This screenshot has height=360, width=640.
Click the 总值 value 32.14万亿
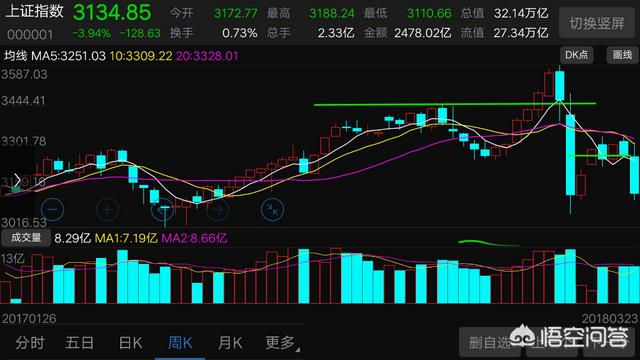(x=521, y=13)
